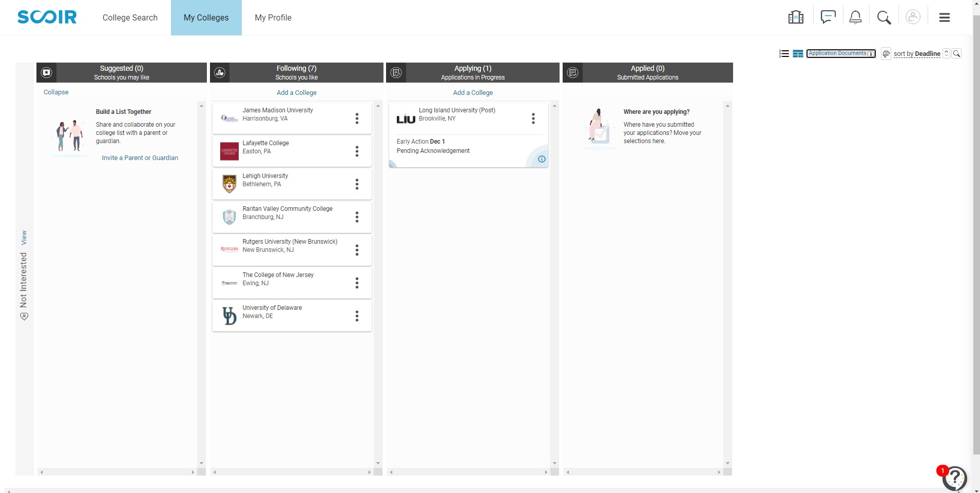Click the Applying column header icon
980x493 pixels.
(x=396, y=72)
